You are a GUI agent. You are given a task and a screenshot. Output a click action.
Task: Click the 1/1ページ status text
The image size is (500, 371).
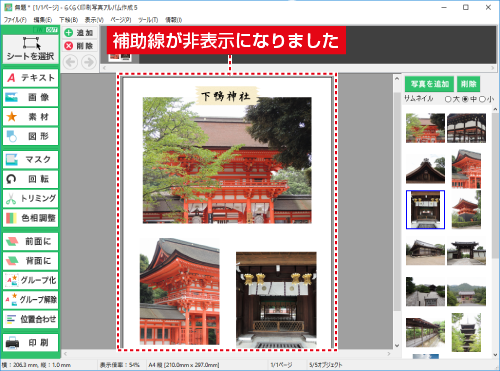click(x=281, y=365)
